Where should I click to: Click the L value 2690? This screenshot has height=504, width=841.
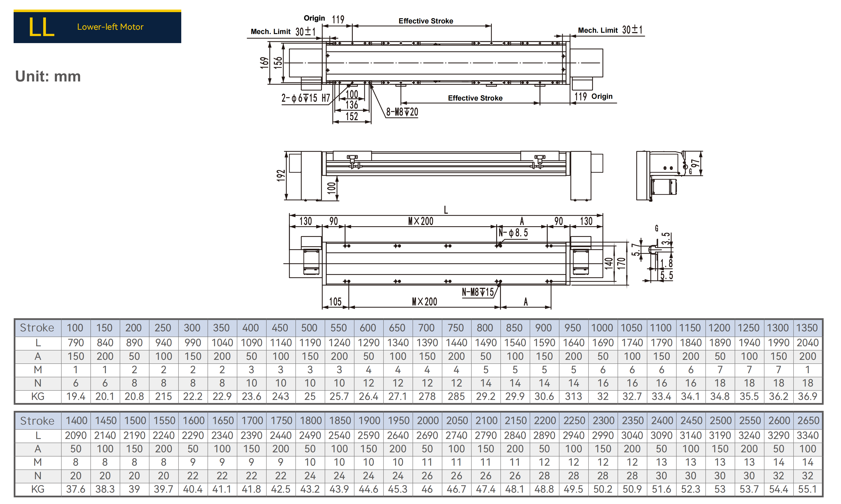coord(427,435)
